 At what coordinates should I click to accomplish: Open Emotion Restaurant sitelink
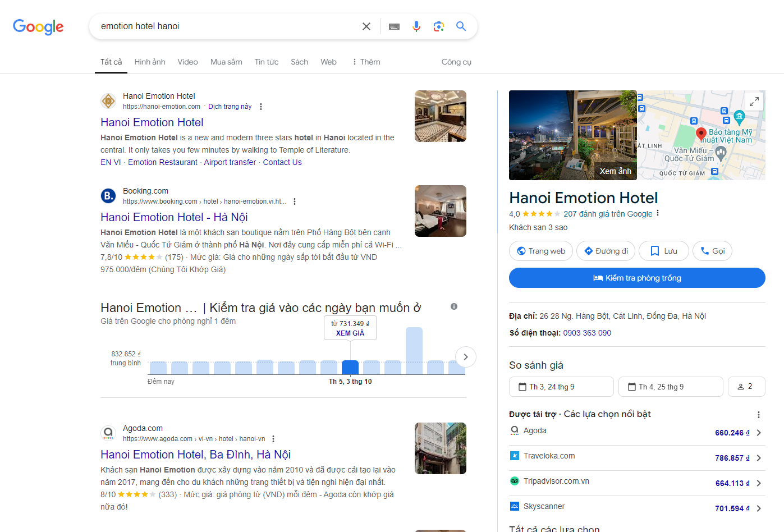coord(163,162)
